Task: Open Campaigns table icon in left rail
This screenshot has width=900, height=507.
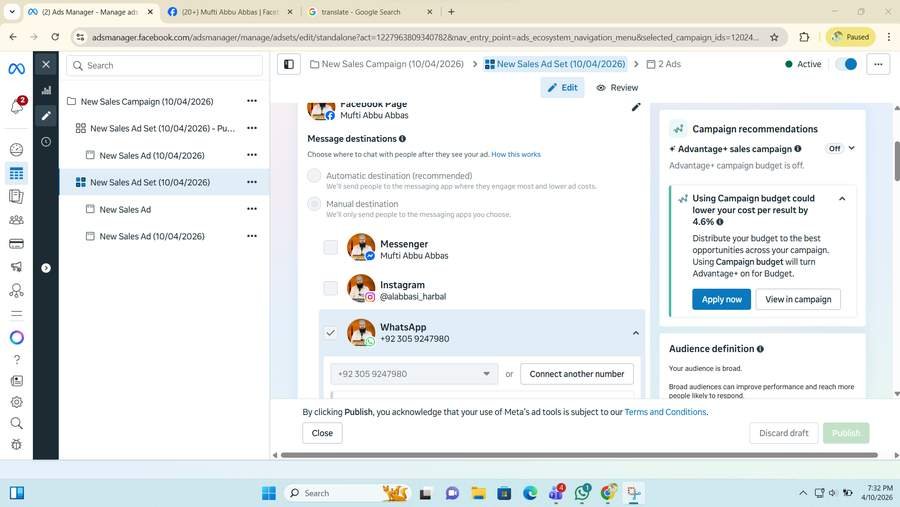Action: point(17,173)
